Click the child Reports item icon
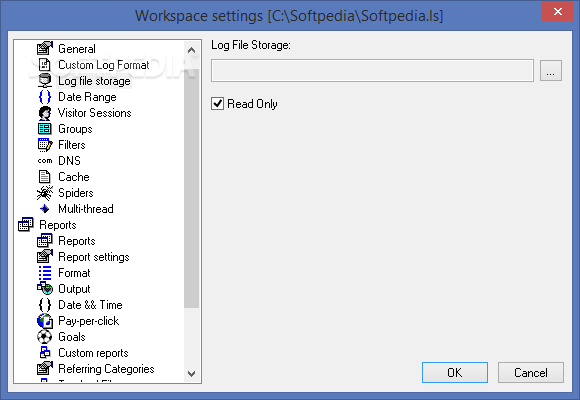The width and height of the screenshot is (580, 400). pos(45,241)
